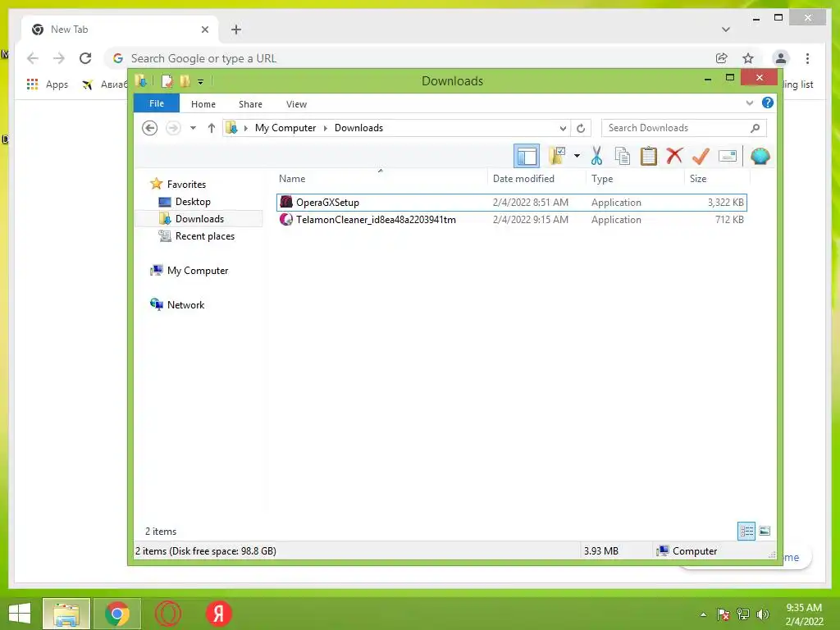840x630 pixels.
Task: Open the File ribbon tab
Action: coord(157,103)
